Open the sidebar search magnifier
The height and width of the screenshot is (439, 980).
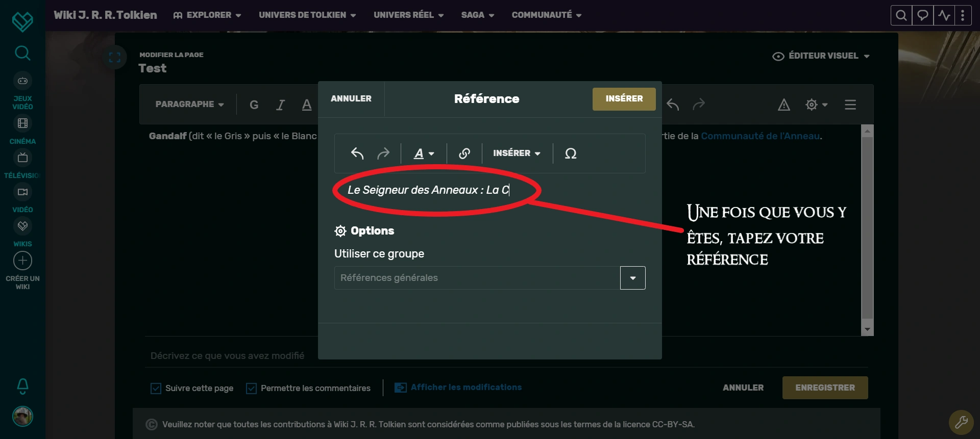[x=22, y=53]
